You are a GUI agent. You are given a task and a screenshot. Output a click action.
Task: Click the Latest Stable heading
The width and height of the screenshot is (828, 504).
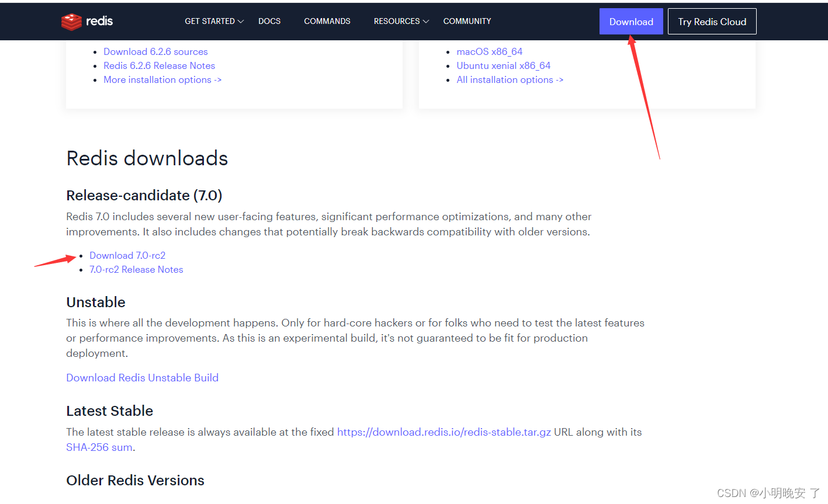110,411
